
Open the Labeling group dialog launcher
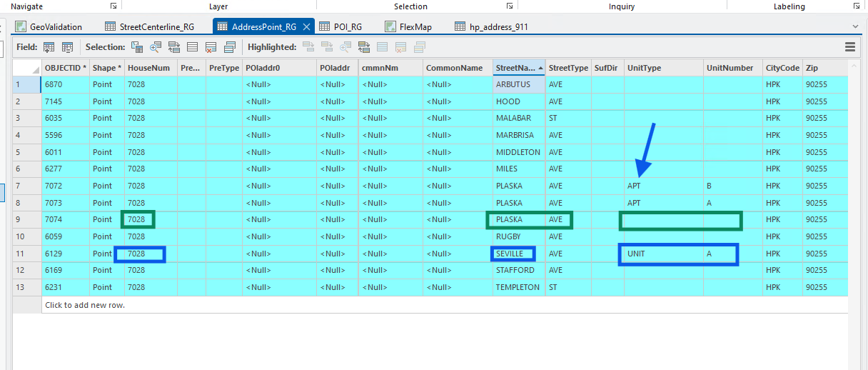point(856,6)
